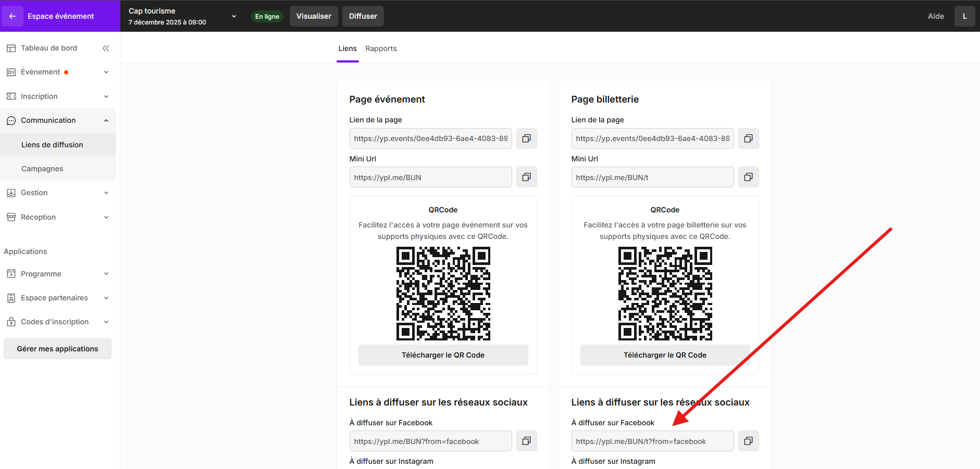Collapse the sidebar with the double chevron
This screenshot has width=980, height=469.
coord(106,48)
